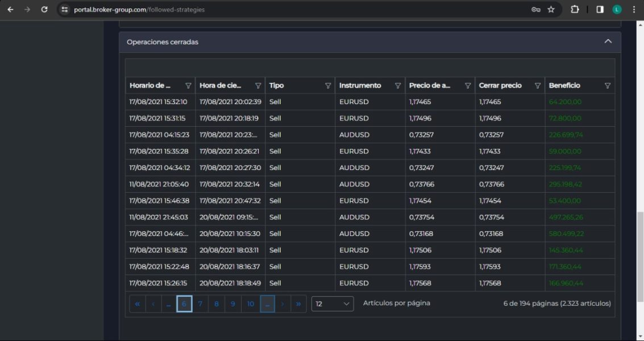Jump to the first page

(138, 304)
